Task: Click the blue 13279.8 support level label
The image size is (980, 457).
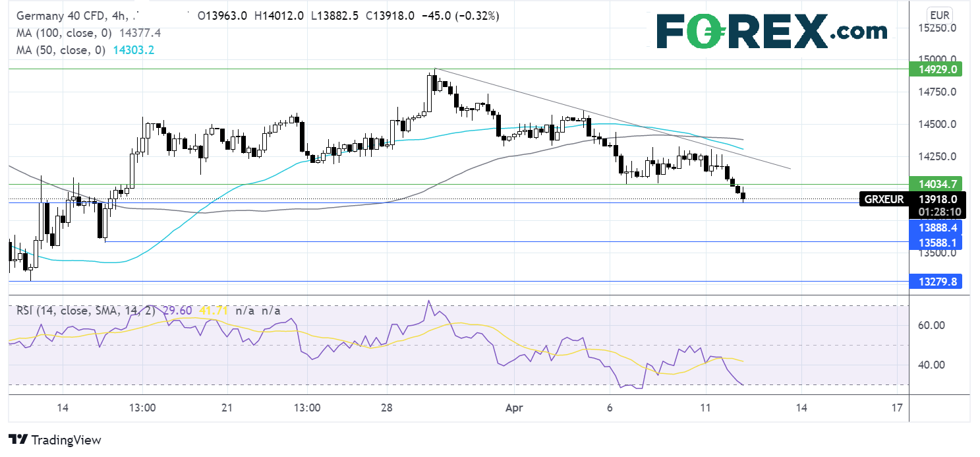Action: (935, 282)
